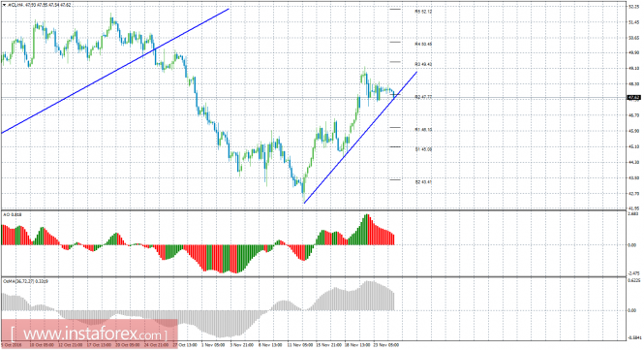Click the R3 pivot level label
The image size is (644, 350).
(424, 65)
